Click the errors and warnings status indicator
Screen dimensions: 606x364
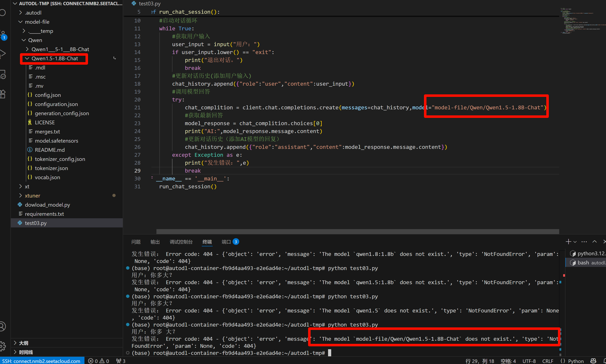click(x=98, y=361)
